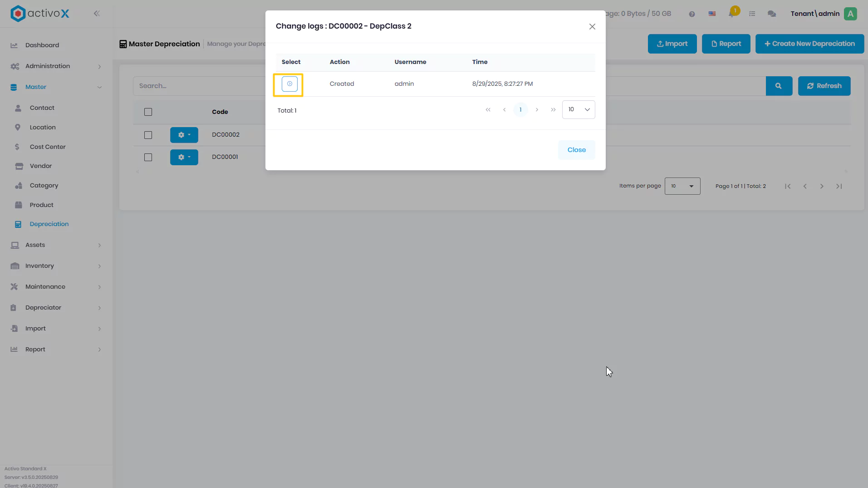
Task: Click the Tenant\admin username
Action: tap(815, 14)
